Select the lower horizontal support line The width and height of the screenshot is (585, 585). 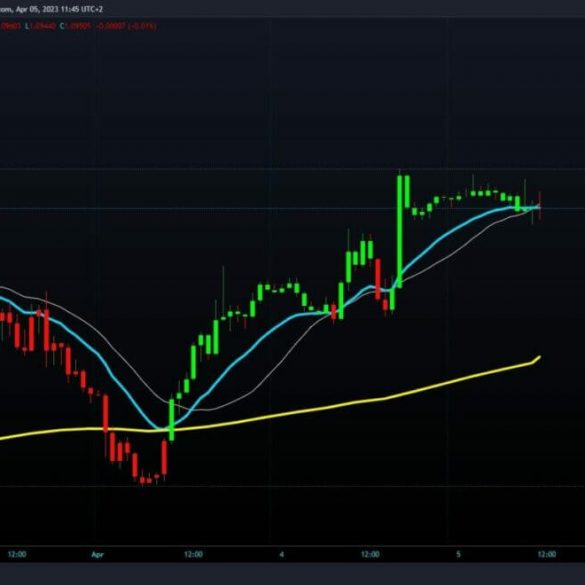pyautogui.click(x=292, y=486)
